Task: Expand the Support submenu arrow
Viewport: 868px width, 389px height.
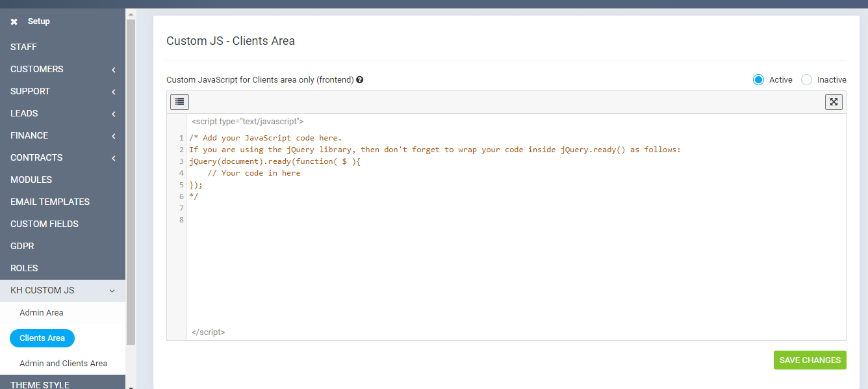Action: tap(113, 92)
